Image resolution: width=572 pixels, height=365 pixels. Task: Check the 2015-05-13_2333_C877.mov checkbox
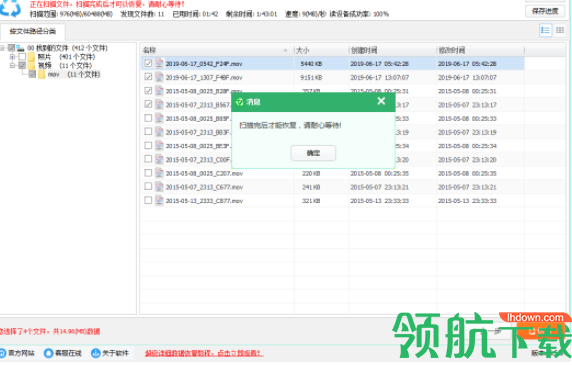coord(148,200)
